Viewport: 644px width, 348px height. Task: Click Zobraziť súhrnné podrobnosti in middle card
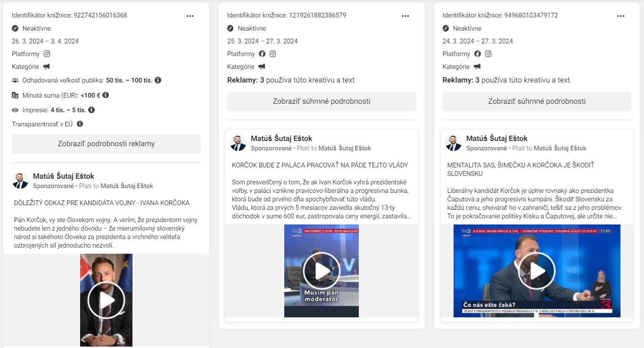coord(322,101)
